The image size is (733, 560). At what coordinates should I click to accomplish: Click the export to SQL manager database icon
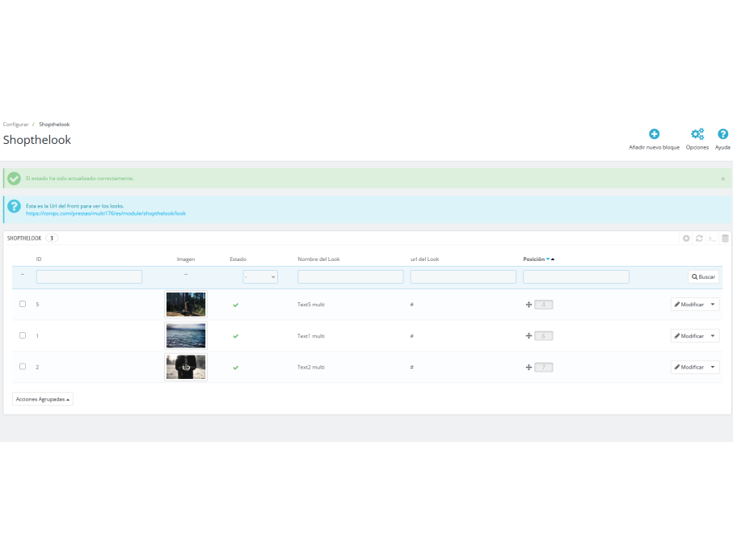725,238
